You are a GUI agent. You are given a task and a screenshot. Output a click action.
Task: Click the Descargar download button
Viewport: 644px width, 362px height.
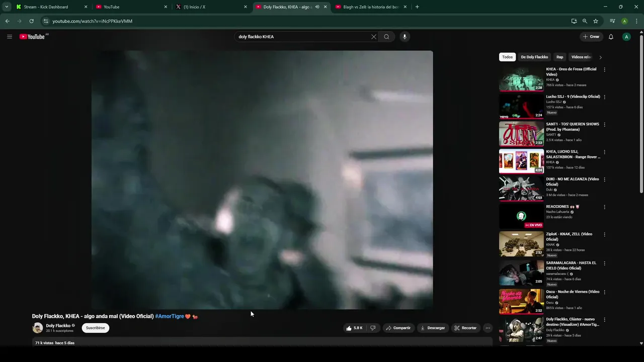[433, 328]
